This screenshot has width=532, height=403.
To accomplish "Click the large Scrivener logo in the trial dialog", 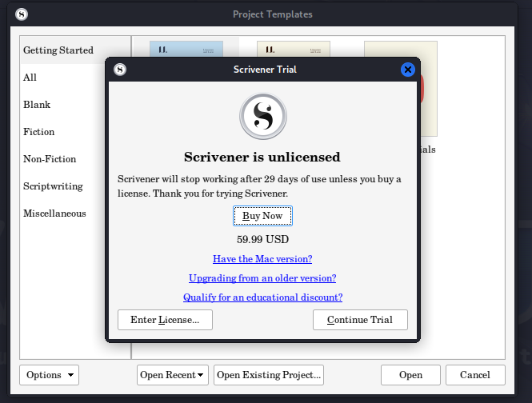I will (x=263, y=117).
